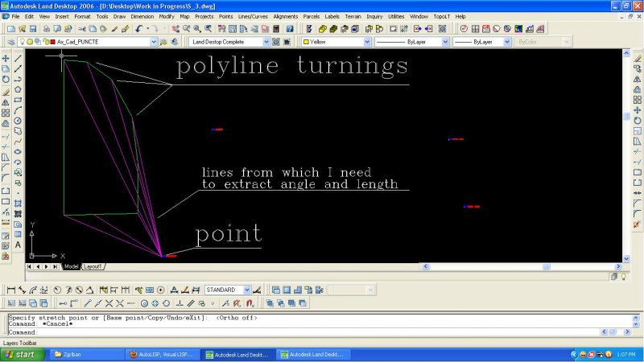The height and width of the screenshot is (362, 644).
Task: Toggle the lightbulb on/off for layer Ax_Cad_PUNCTE
Action: pos(23,41)
